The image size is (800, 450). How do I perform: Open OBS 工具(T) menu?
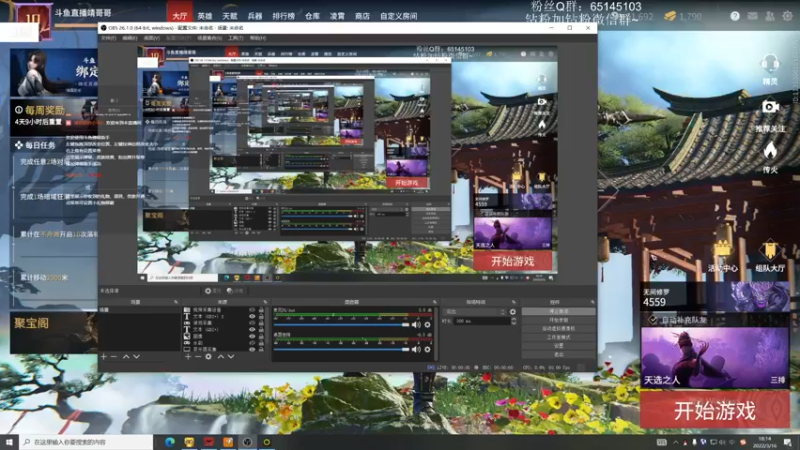click(236, 38)
